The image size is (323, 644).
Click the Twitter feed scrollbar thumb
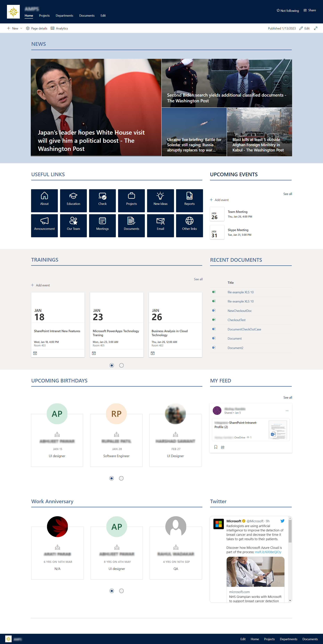pos(290,531)
